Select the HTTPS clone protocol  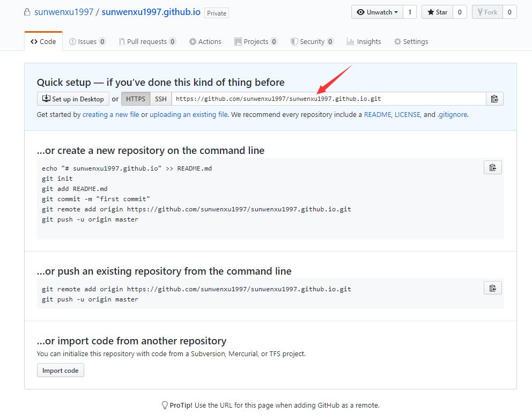136,99
